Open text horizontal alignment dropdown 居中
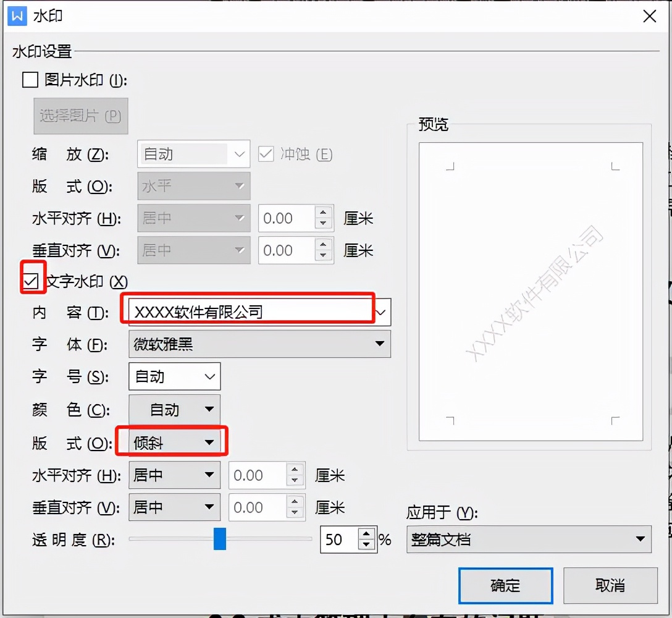 pos(175,475)
